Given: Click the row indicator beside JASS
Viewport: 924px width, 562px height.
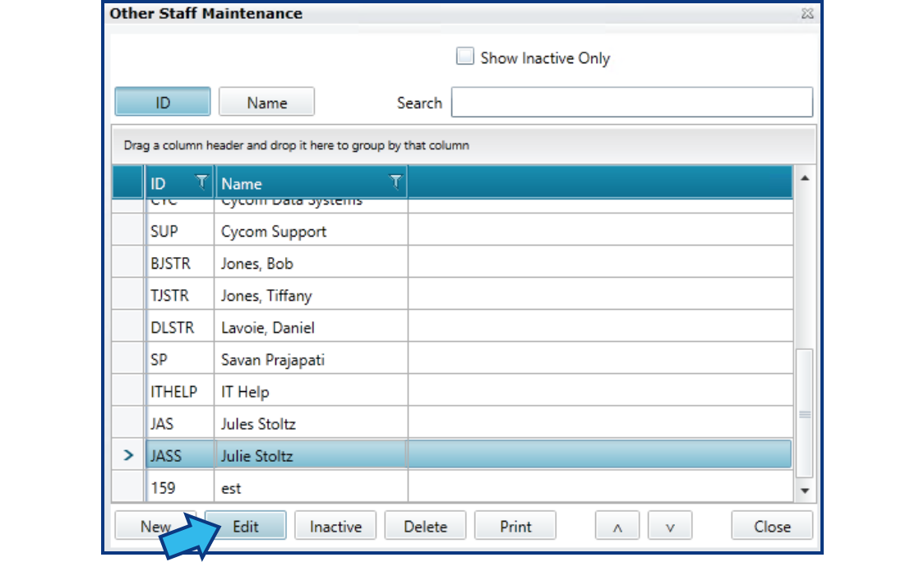Looking at the screenshot, I should point(128,455).
